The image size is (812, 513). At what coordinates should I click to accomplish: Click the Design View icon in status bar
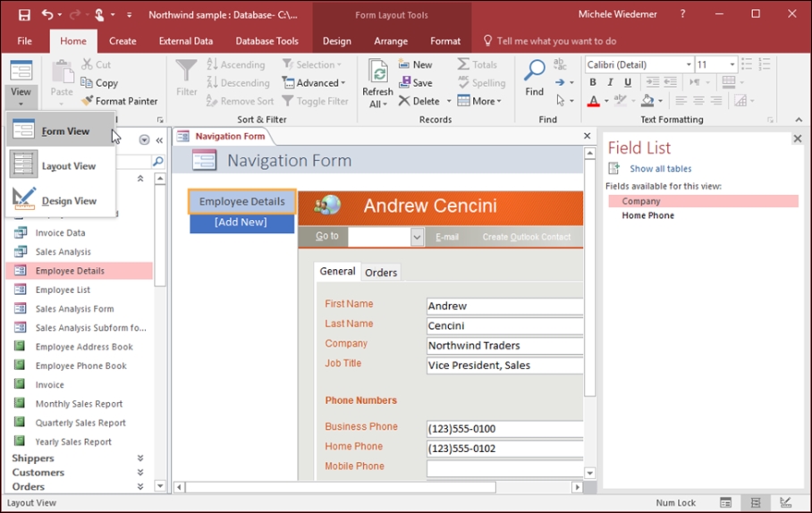coord(785,502)
